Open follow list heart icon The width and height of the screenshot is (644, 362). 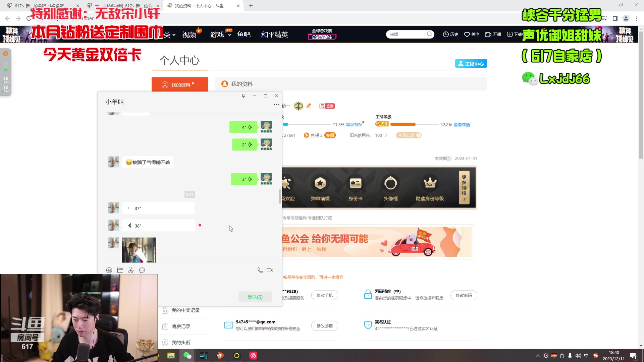pyautogui.click(x=472, y=34)
